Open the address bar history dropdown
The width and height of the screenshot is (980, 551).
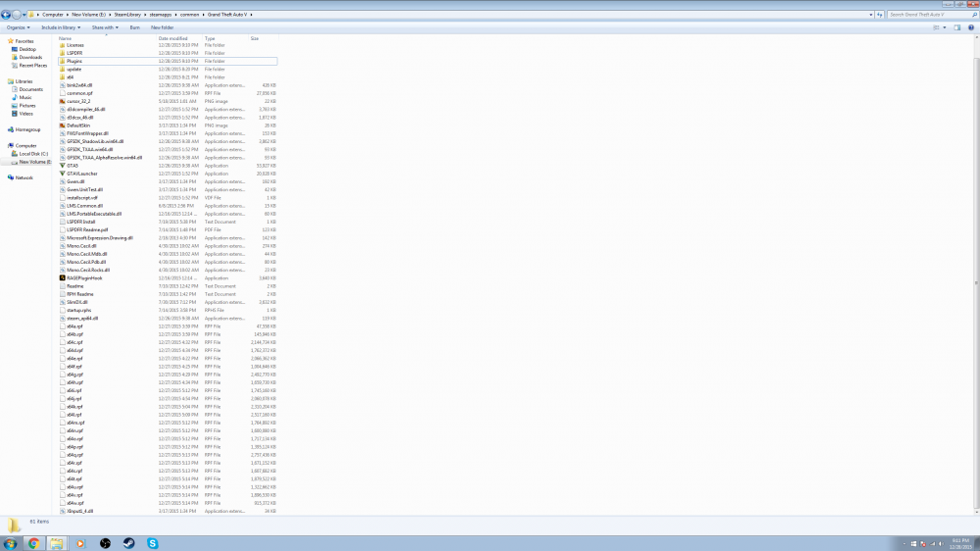(x=870, y=15)
